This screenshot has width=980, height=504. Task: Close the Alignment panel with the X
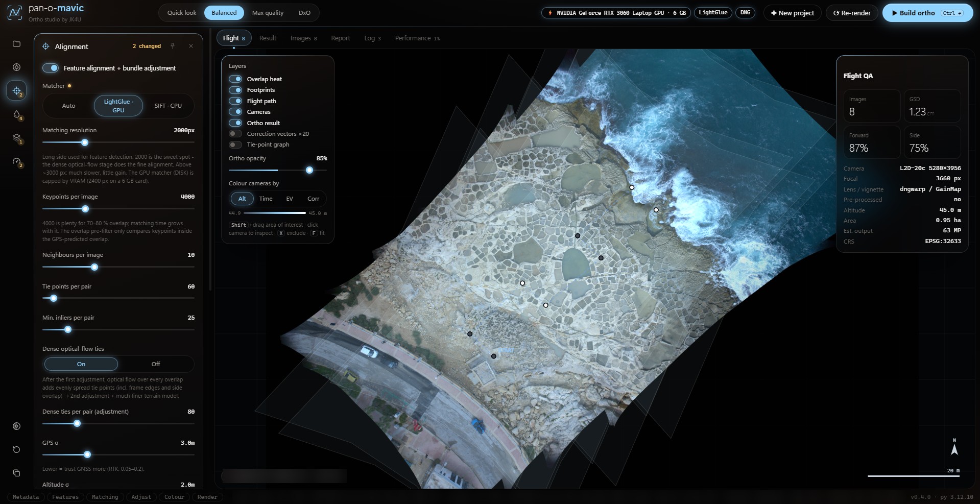pyautogui.click(x=191, y=46)
